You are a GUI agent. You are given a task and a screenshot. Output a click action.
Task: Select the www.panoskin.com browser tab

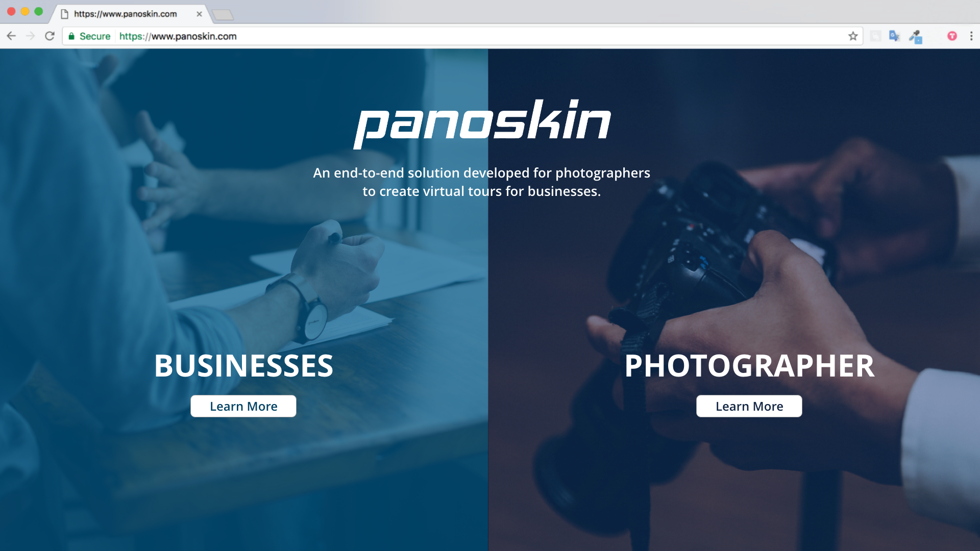pos(126,14)
